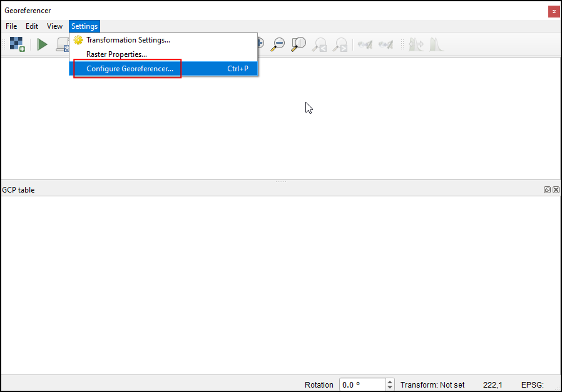Close the GCP table panel

(556, 189)
